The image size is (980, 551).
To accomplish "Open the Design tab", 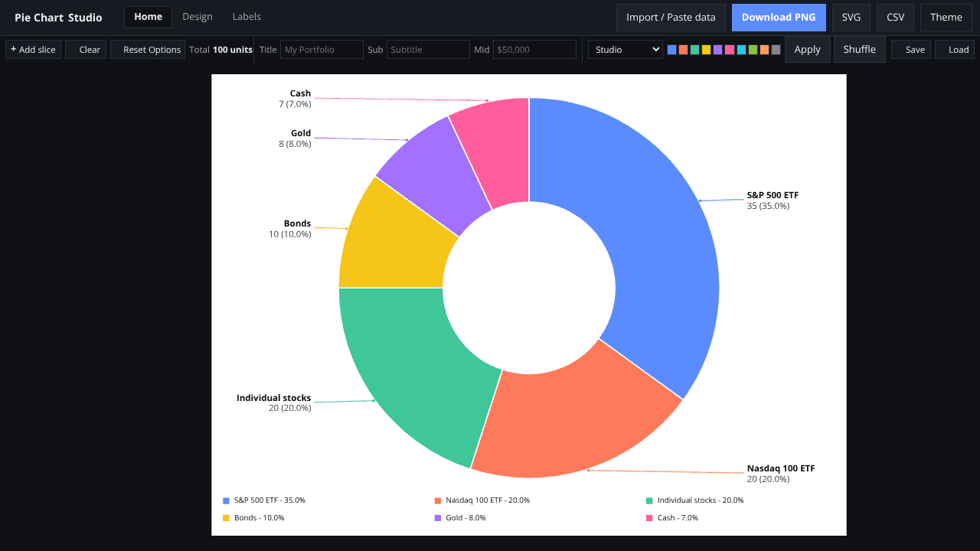I will point(198,17).
